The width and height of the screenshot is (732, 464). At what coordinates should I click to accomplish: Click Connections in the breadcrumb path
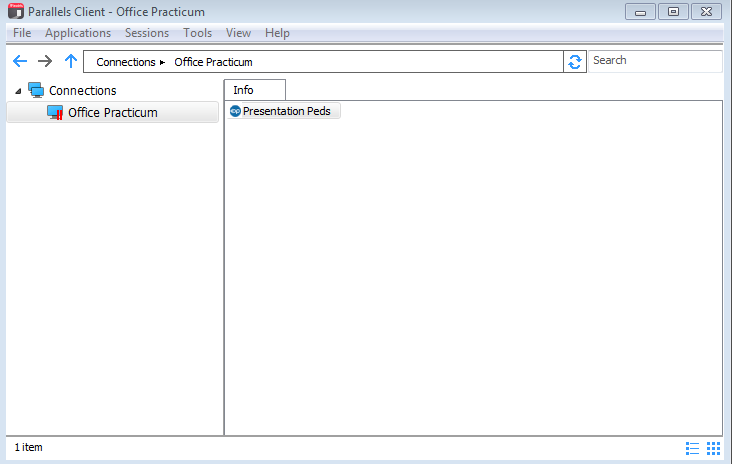pyautogui.click(x=126, y=62)
